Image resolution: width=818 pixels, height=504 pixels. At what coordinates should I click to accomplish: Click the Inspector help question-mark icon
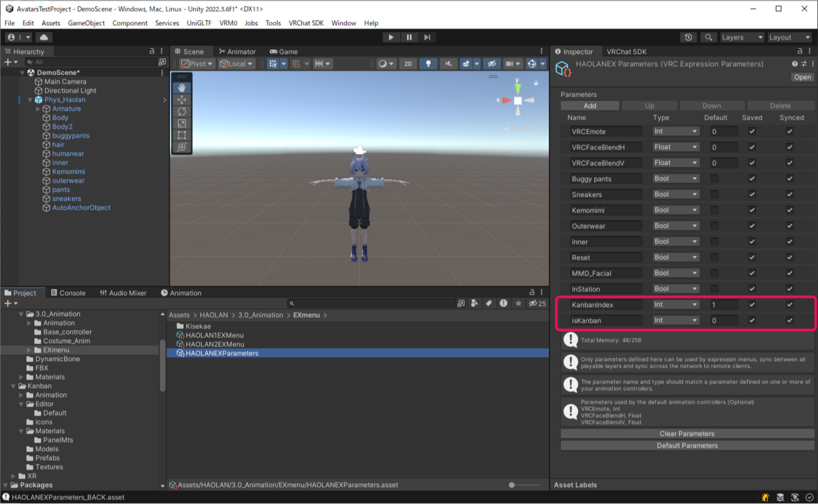click(795, 64)
